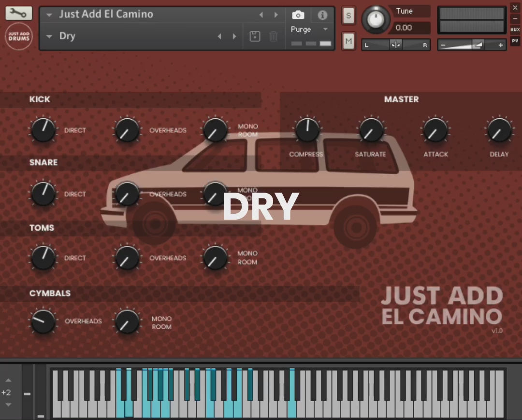Solo the instrument with S button

point(348,15)
